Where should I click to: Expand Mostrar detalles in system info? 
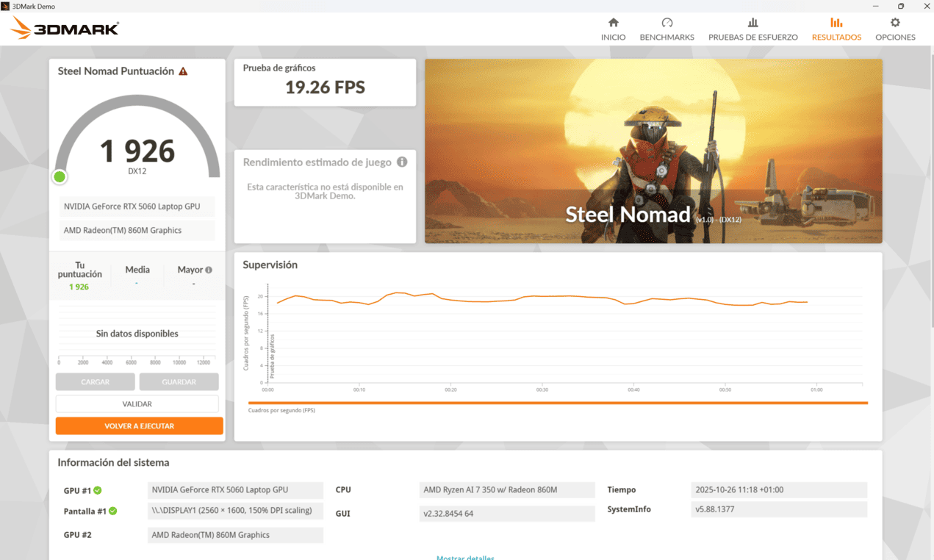pos(465,557)
